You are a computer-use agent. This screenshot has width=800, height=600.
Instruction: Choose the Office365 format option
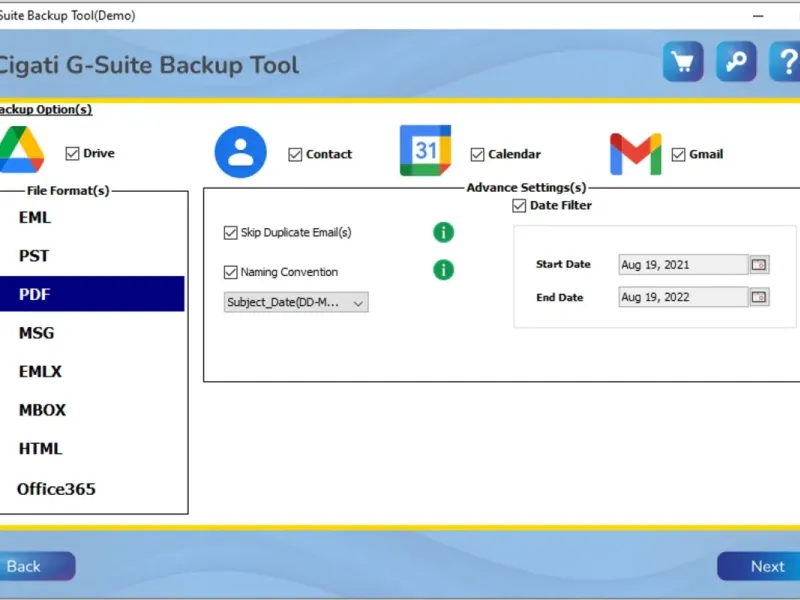tap(56, 489)
